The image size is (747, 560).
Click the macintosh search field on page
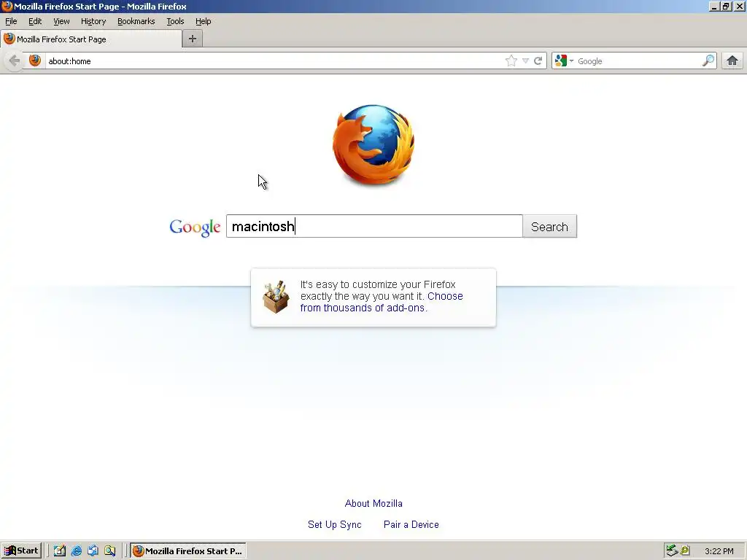click(374, 226)
